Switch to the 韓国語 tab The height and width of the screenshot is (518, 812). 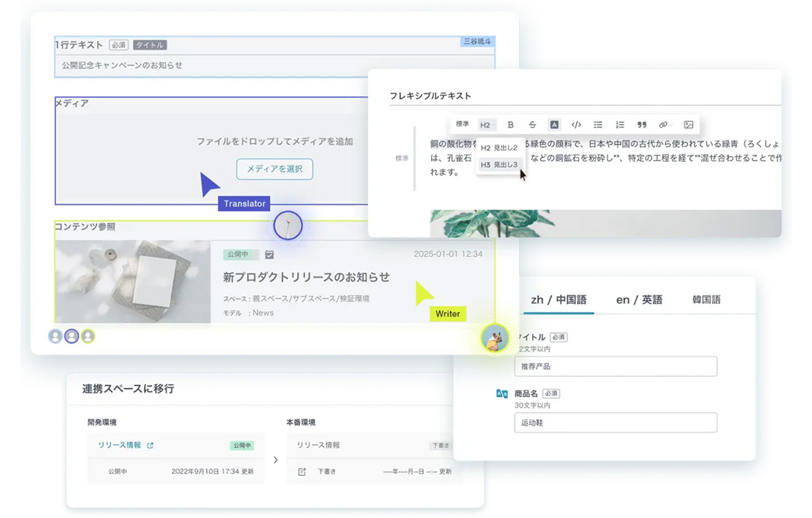point(706,299)
